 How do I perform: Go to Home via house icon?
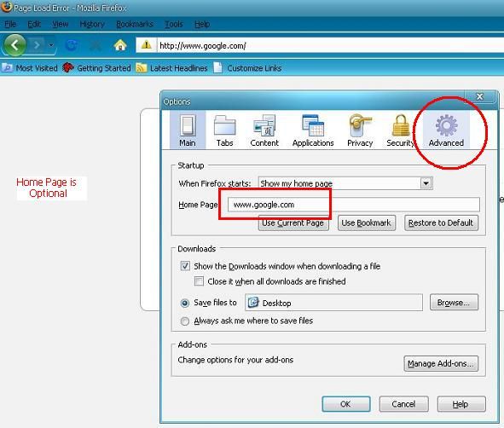[x=120, y=45]
